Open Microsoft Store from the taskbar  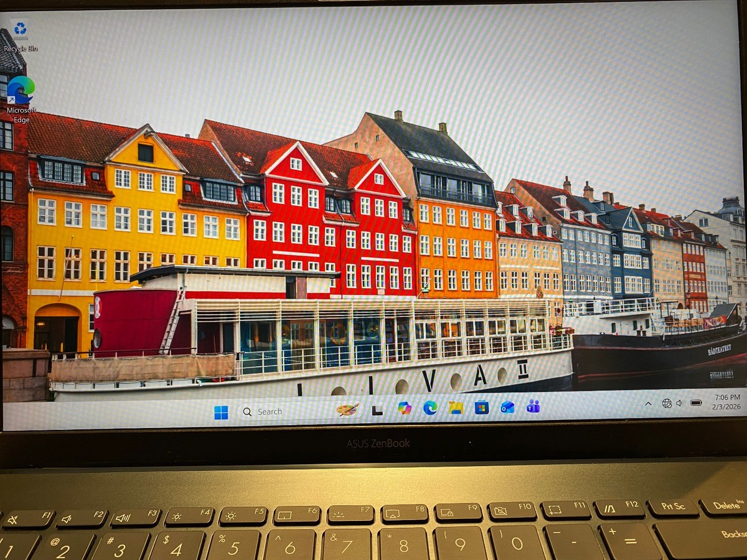pyautogui.click(x=481, y=408)
